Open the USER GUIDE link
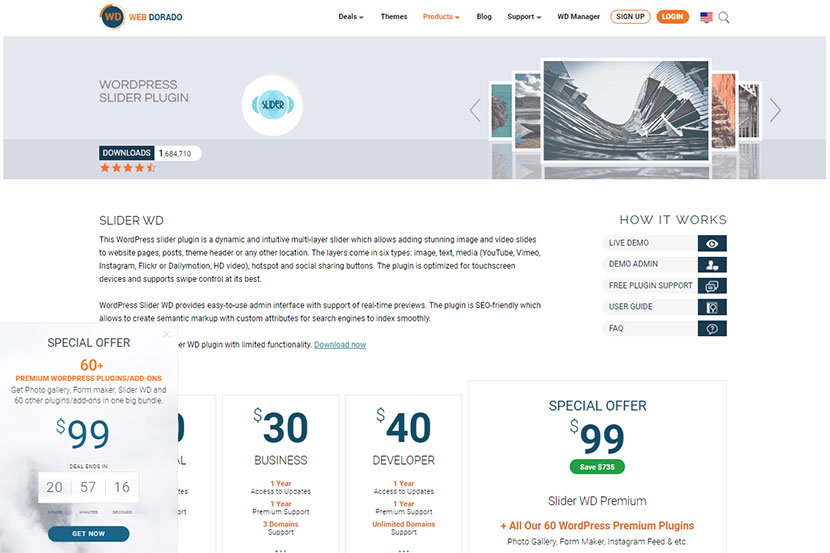This screenshot has height=553, width=830. 630,307
